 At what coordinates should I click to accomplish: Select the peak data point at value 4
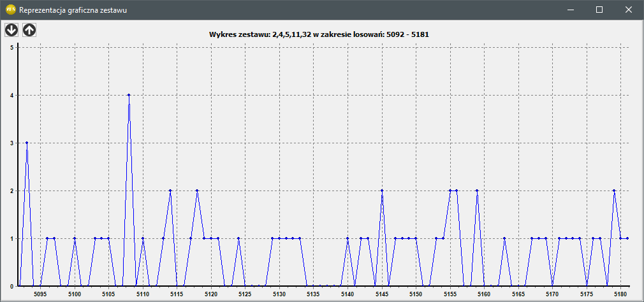click(x=129, y=95)
